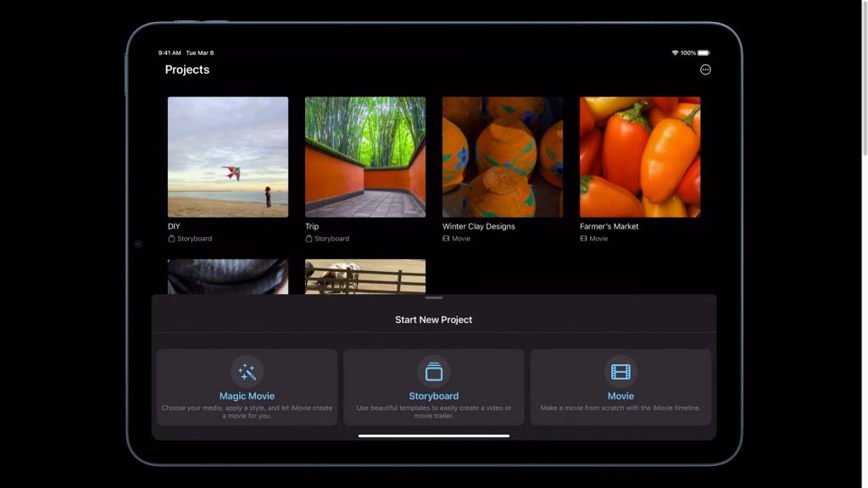Viewport: 868px width, 488px height.
Task: Click the Magic Movie title text
Action: [247, 396]
